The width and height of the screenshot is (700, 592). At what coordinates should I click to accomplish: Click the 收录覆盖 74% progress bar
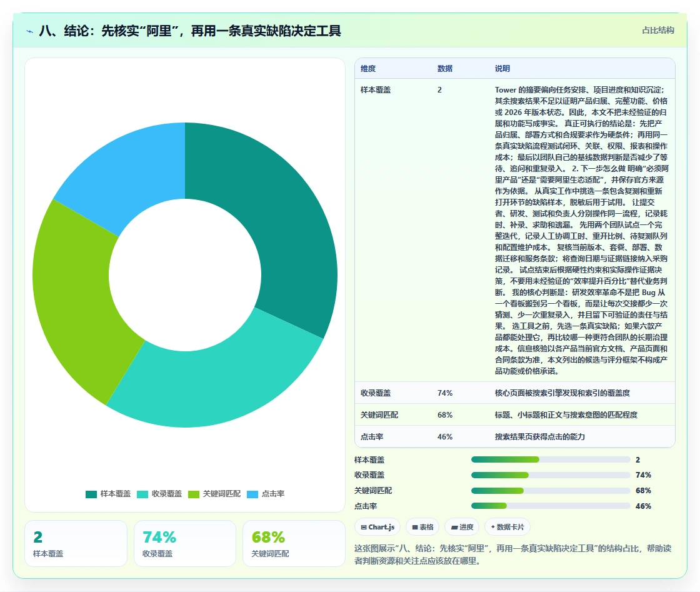click(551, 475)
